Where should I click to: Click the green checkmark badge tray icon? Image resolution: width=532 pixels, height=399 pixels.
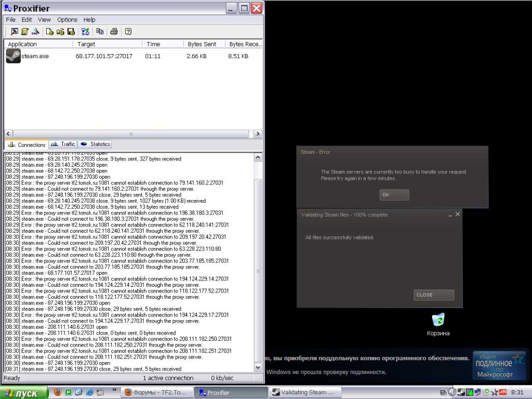486,392
